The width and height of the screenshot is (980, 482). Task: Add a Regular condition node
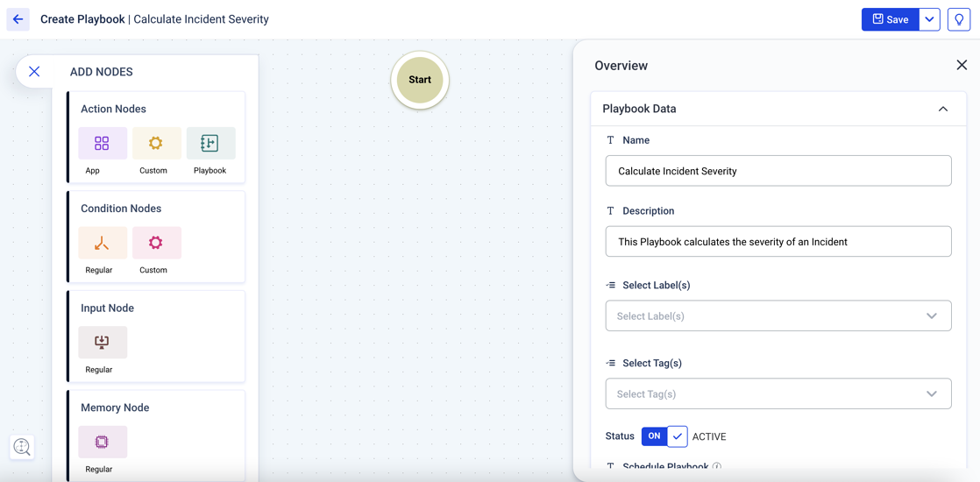click(103, 244)
